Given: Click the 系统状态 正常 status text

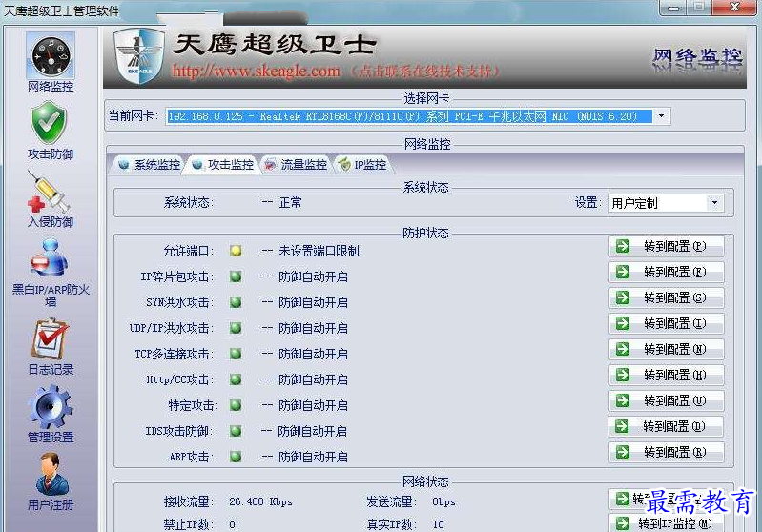Looking at the screenshot, I should (290, 202).
